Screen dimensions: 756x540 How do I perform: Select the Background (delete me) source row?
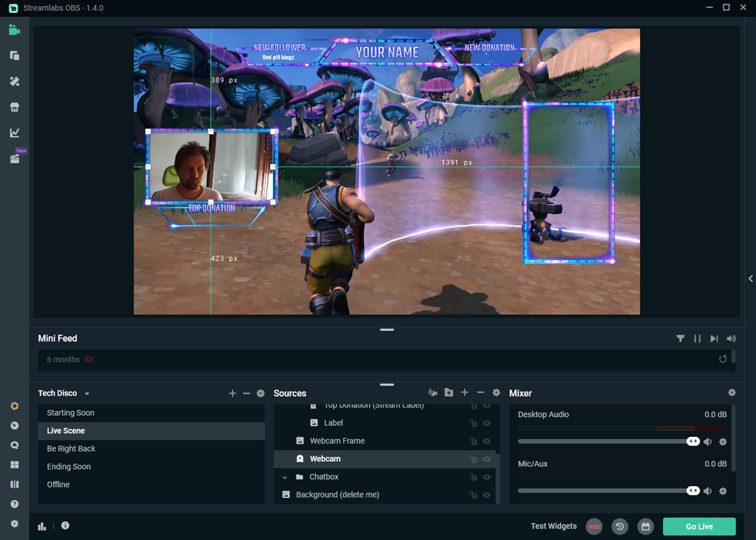coord(385,494)
